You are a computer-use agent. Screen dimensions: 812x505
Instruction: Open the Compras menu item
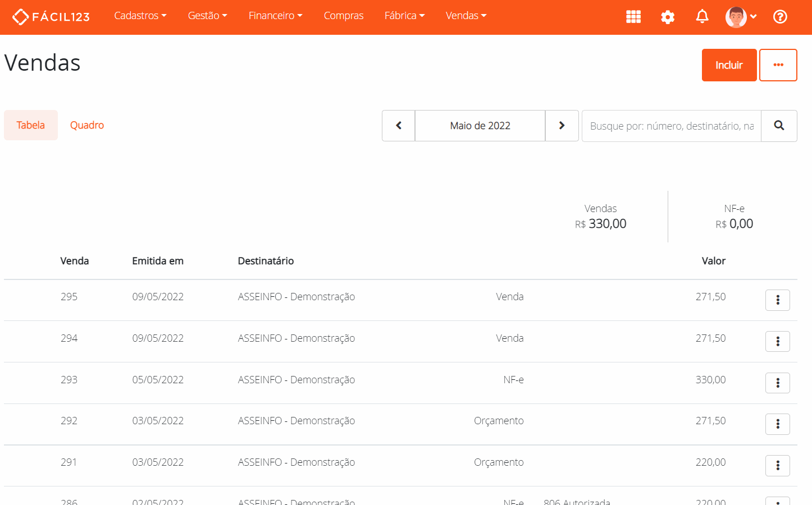[344, 16]
